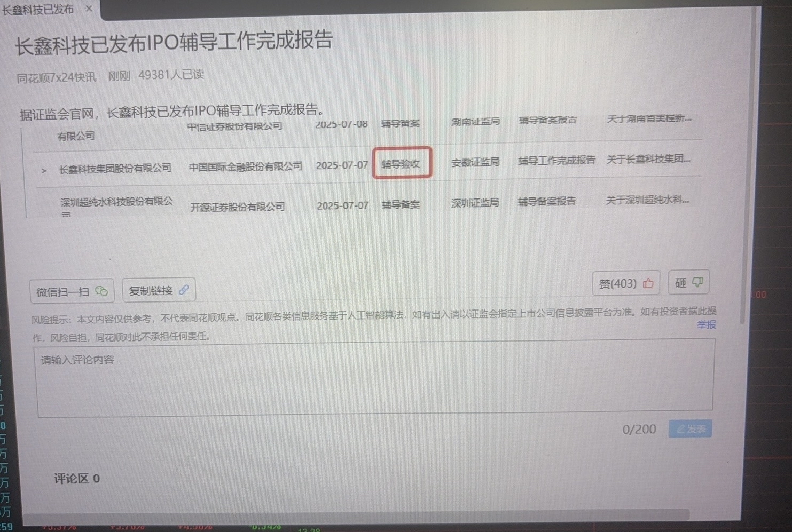Viewport: 792px width, 532px height.
Task: Click 辅导工作完成报告 cell
Action: point(556,160)
